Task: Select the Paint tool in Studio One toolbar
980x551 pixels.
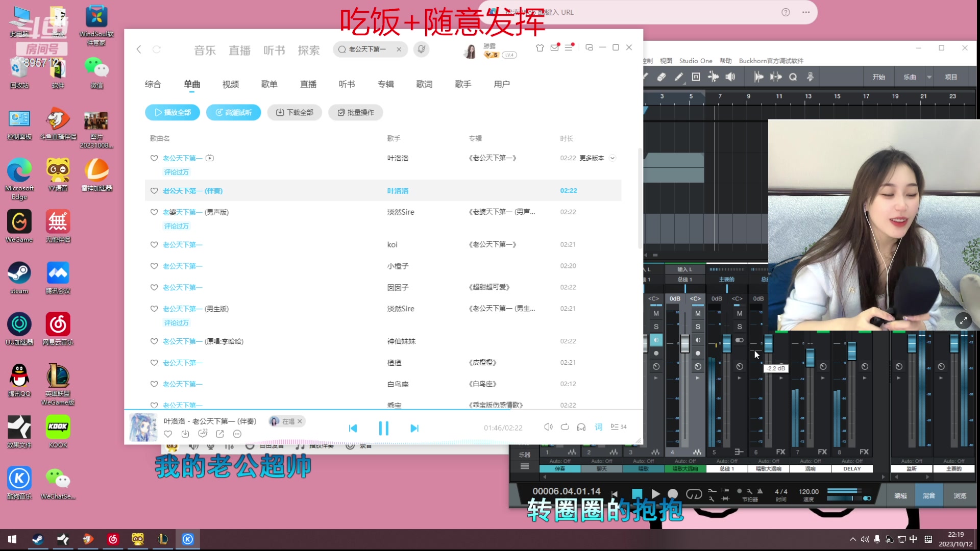Action: point(678,78)
